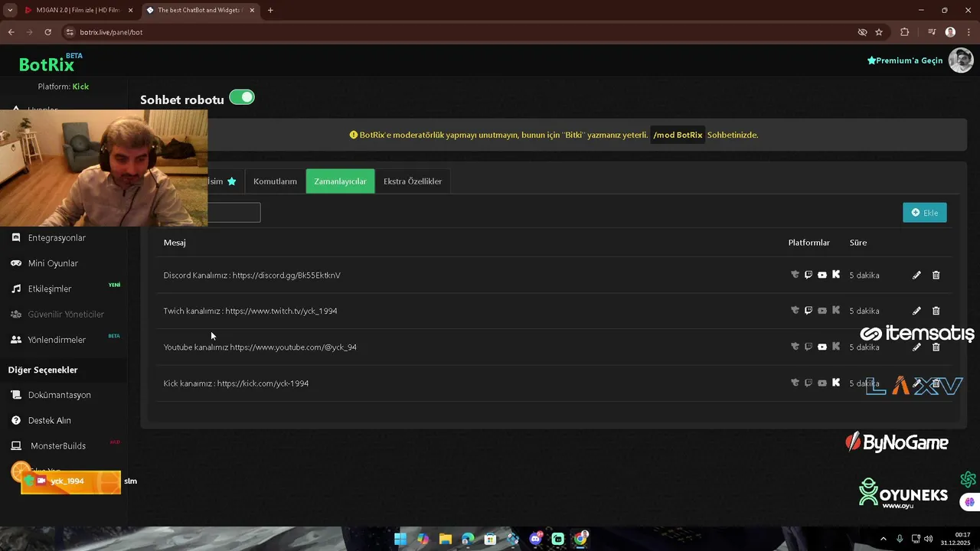Click the Dokümantasyon sidebar icon
This screenshot has width=980, height=551.
(x=15, y=395)
